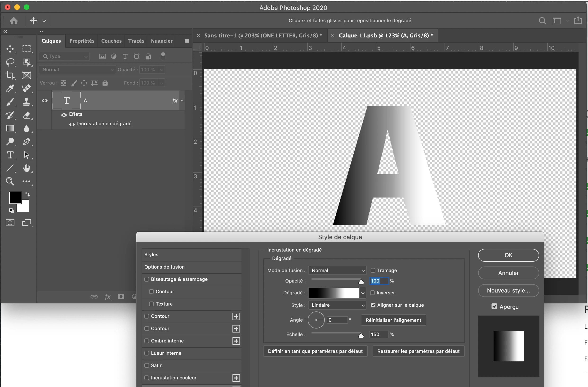Click the OK button
This screenshot has height=387, width=588.
(508, 255)
